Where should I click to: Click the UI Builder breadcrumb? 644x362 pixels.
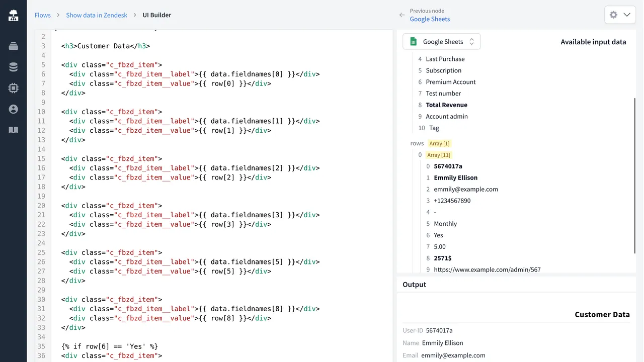157,15
